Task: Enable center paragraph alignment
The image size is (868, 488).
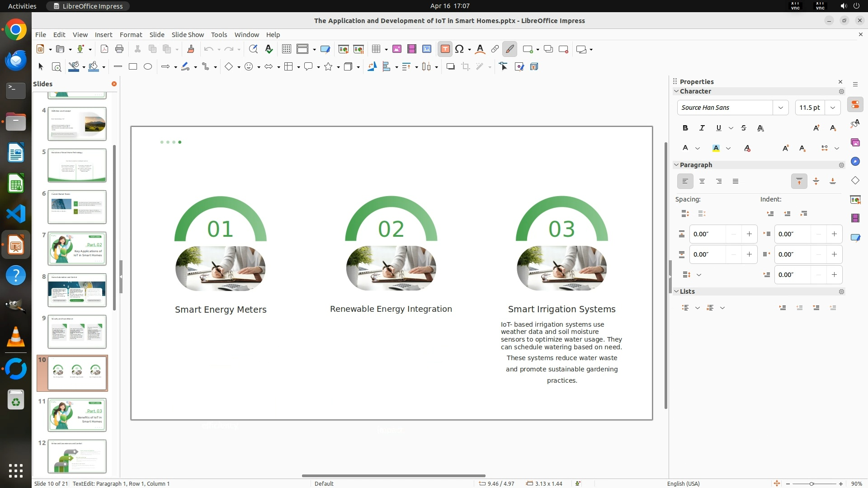Action: (702, 182)
